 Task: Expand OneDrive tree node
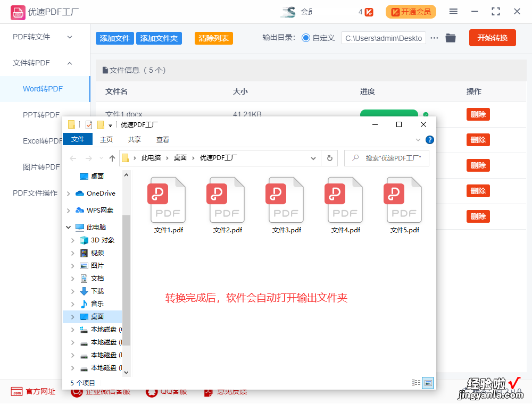[x=69, y=193]
